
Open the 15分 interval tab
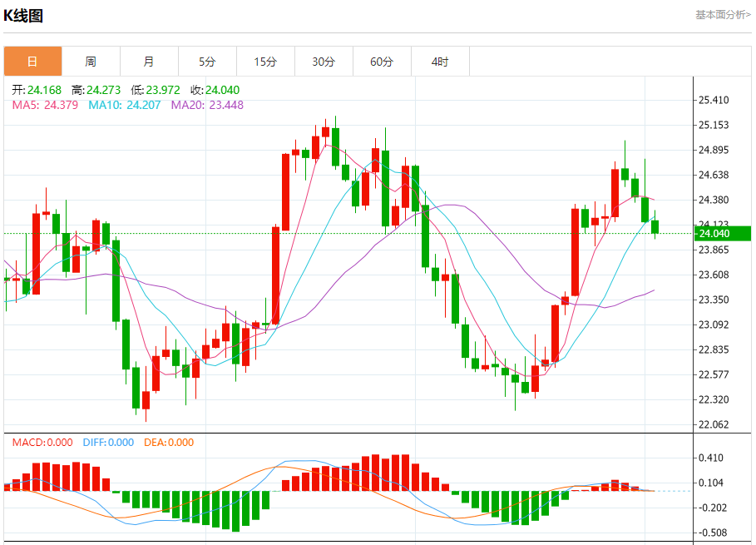click(x=265, y=62)
